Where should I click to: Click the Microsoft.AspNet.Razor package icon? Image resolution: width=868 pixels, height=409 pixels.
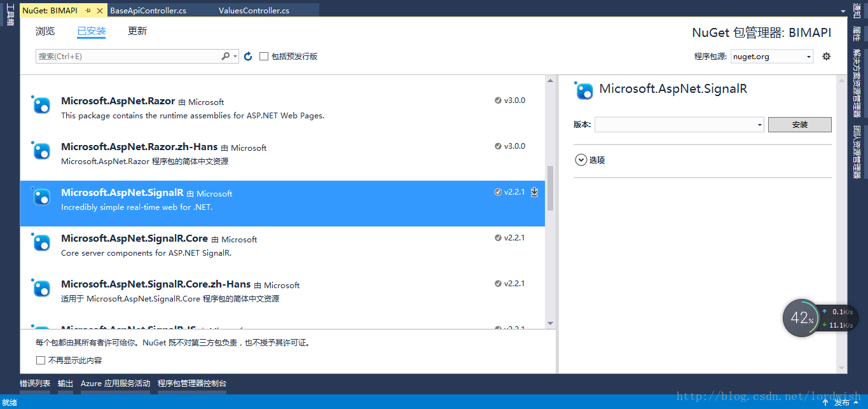(41, 105)
